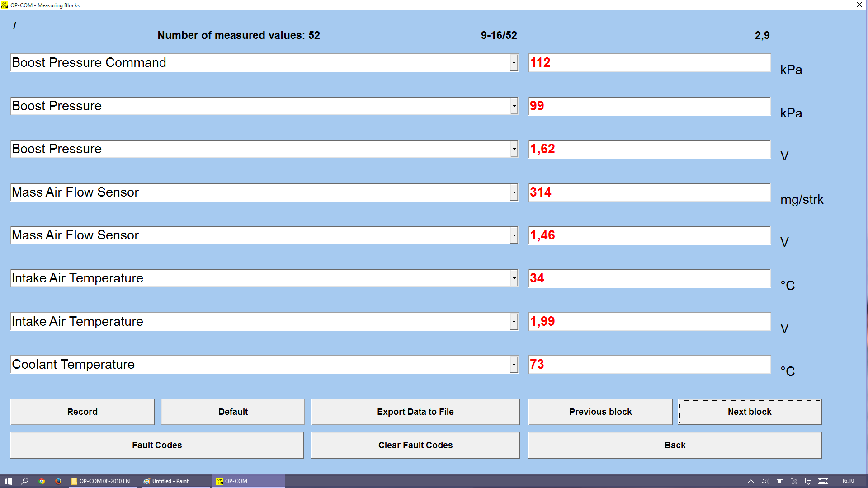
Task: Open the Coolant Temperature parameter dropdown
Action: point(514,365)
